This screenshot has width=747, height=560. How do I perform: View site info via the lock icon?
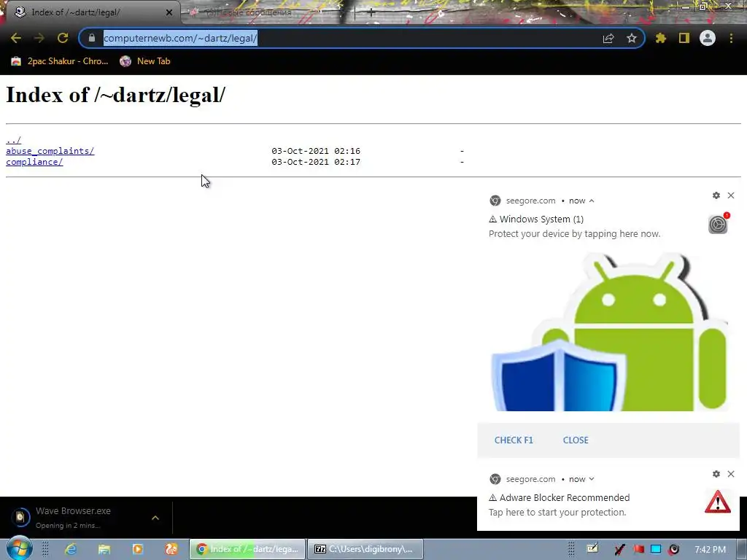(x=92, y=38)
